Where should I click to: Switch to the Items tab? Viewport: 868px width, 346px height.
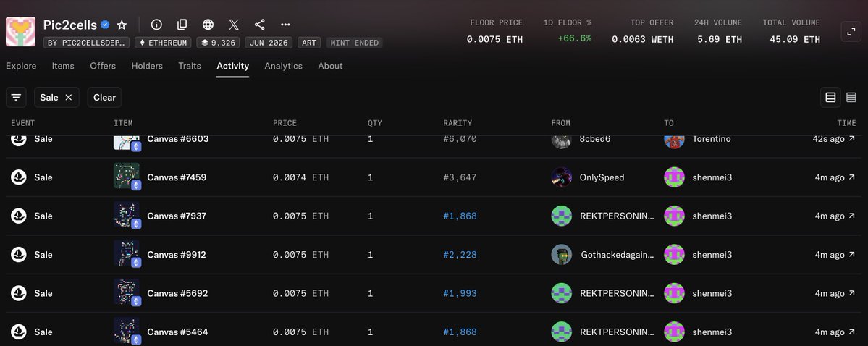pyautogui.click(x=63, y=66)
